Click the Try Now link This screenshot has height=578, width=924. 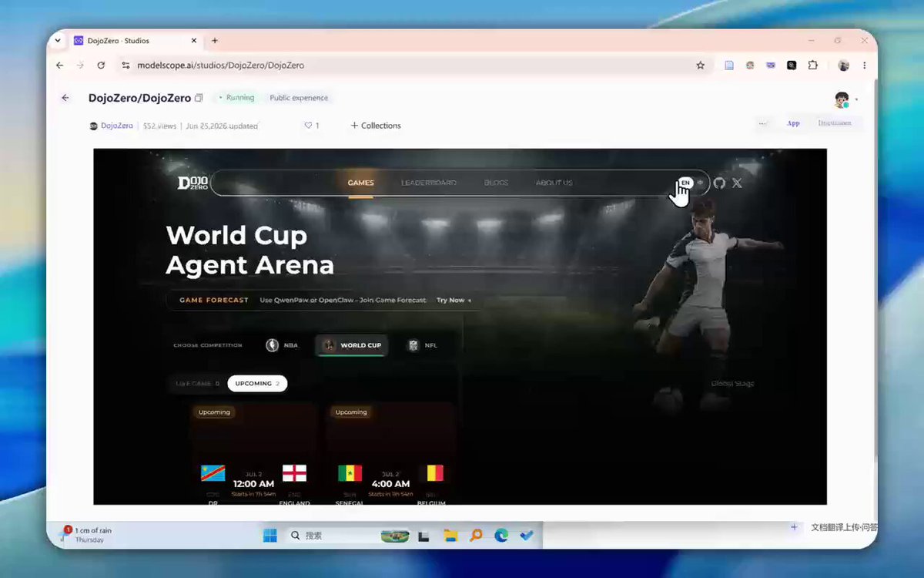point(454,301)
